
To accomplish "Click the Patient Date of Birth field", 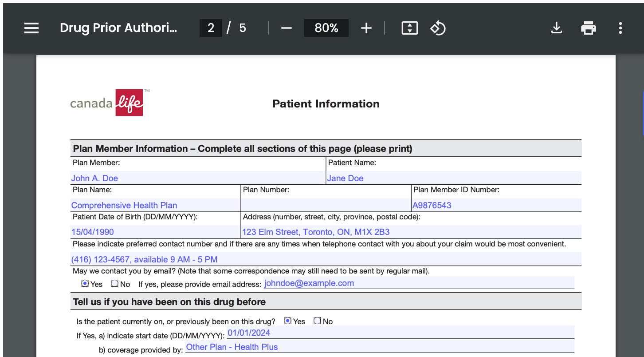I will click(155, 231).
